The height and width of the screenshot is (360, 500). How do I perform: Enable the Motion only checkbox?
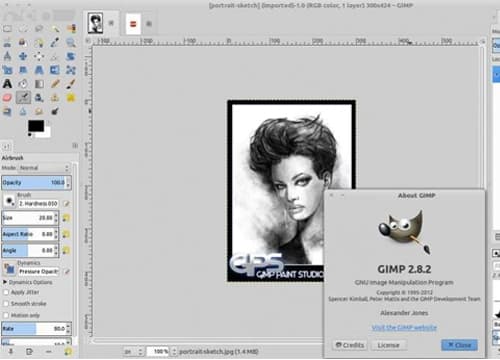tap(6, 315)
